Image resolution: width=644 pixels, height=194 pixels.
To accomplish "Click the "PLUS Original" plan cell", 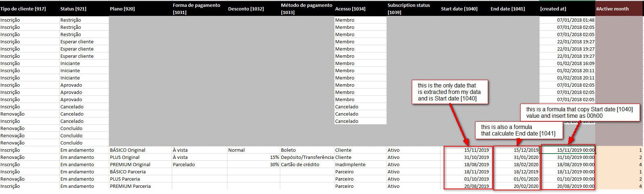I will pyautogui.click(x=125, y=157).
